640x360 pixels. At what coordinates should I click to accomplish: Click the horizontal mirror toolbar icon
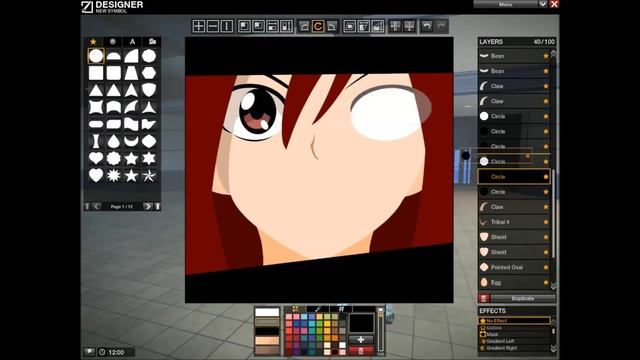[395, 26]
